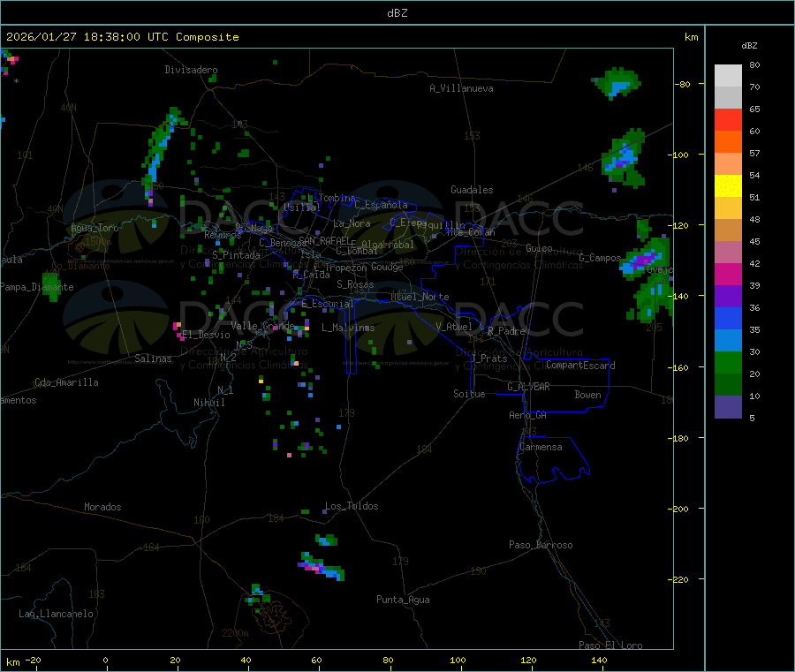This screenshot has height=672, width=795.
Task: Select the CompantEscard label
Action: point(580,365)
